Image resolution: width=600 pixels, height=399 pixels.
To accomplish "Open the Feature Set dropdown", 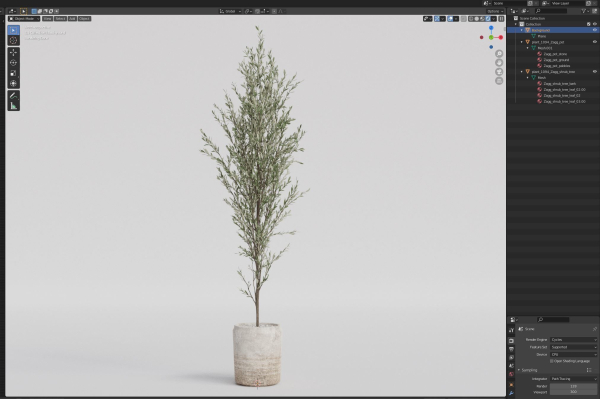I will (573, 347).
